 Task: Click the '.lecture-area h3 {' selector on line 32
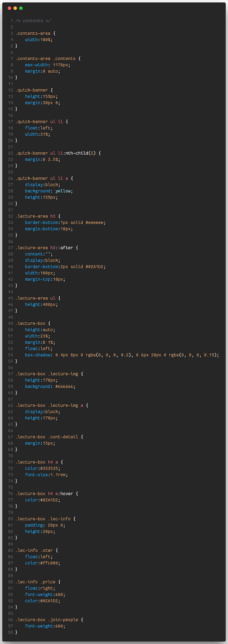click(38, 216)
